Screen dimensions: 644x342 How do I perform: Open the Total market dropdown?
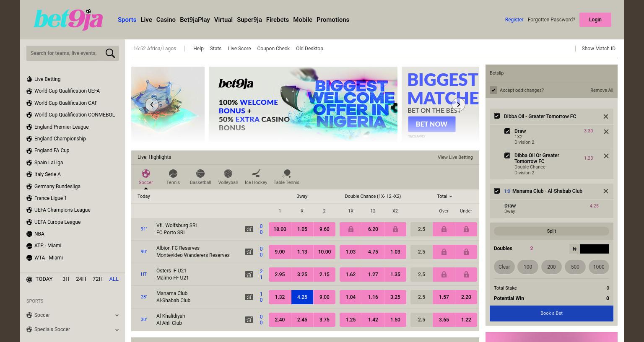444,196
